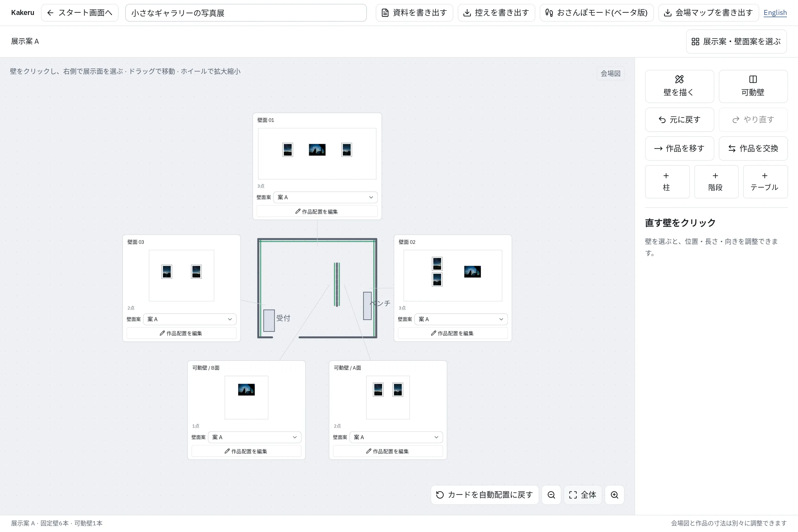Screen dimensions: 798x532
Task: Click 控えを書き出す export button
Action: coord(496,13)
